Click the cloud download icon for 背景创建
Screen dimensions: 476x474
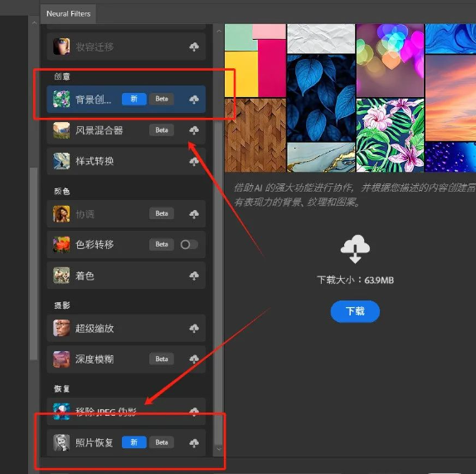coord(194,100)
